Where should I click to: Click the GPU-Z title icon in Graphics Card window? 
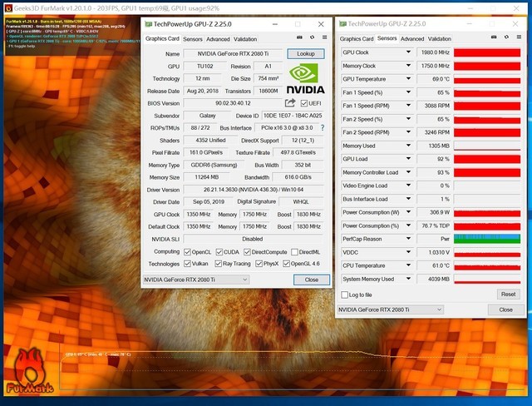point(148,24)
